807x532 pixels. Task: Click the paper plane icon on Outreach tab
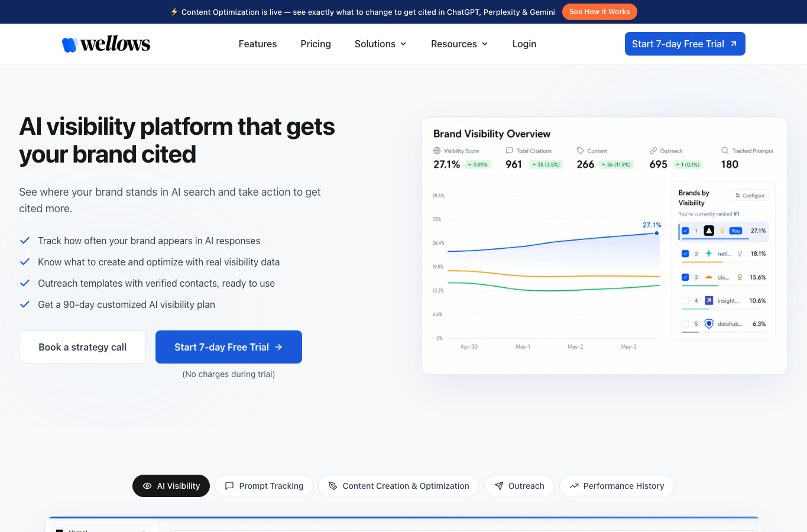499,486
